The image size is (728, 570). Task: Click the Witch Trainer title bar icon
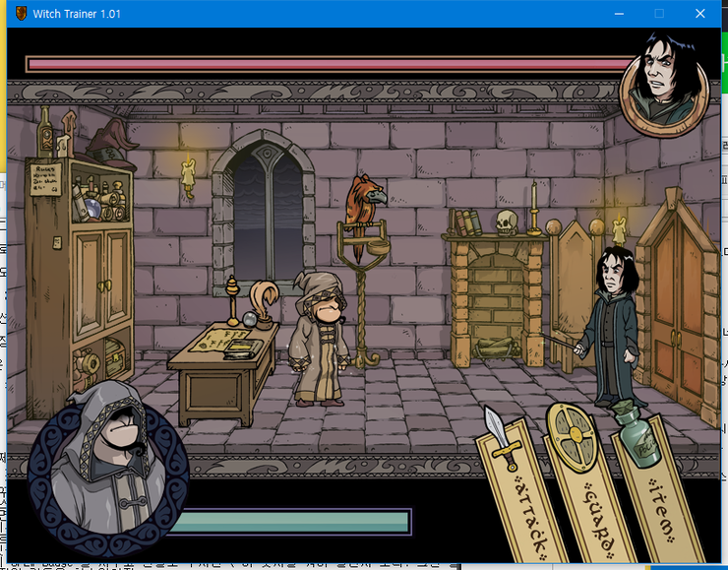pos(21,14)
